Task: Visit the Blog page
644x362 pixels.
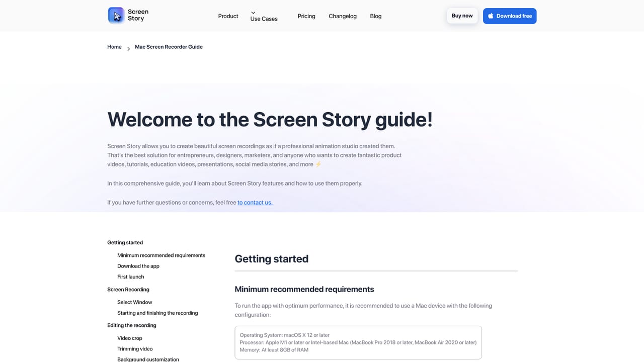Action: (x=376, y=16)
